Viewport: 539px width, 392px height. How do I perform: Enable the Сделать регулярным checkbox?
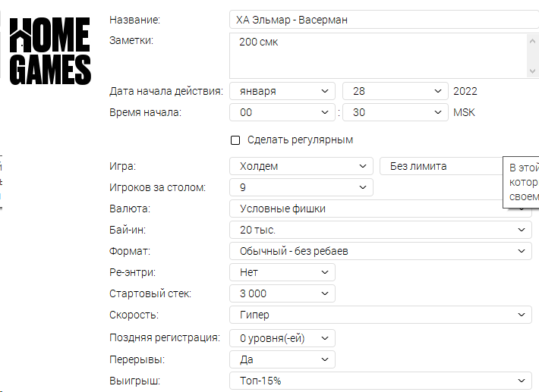pyautogui.click(x=235, y=140)
